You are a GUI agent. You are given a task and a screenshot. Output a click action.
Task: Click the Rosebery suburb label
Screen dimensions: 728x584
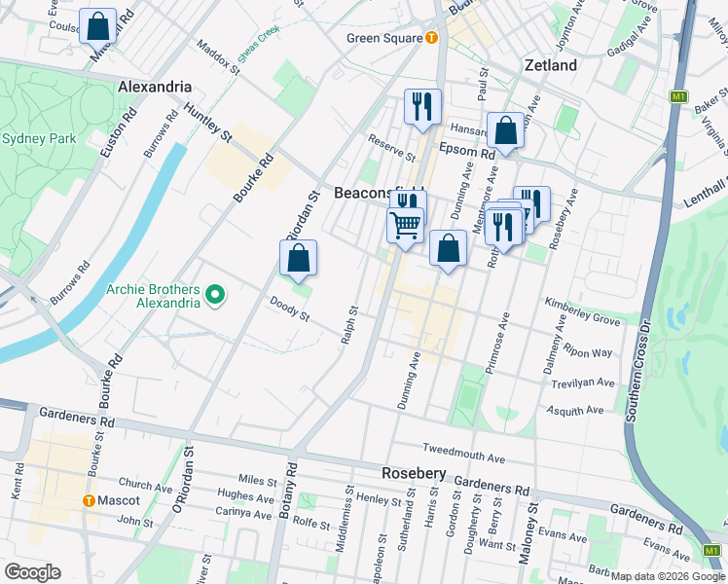tap(415, 473)
